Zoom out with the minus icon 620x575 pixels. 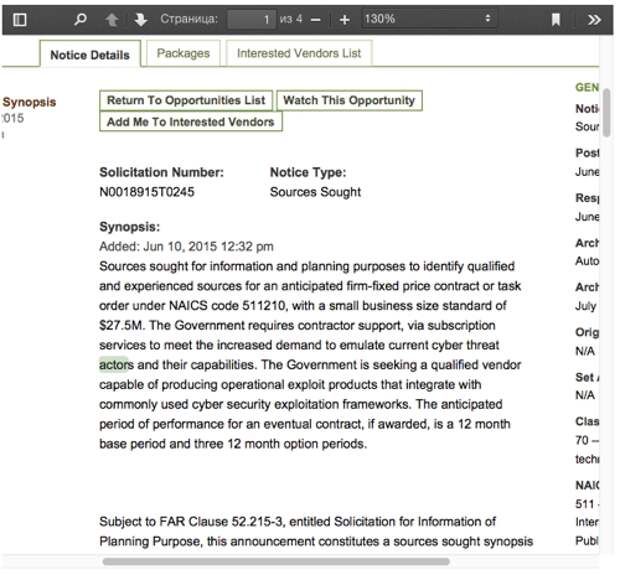316,19
